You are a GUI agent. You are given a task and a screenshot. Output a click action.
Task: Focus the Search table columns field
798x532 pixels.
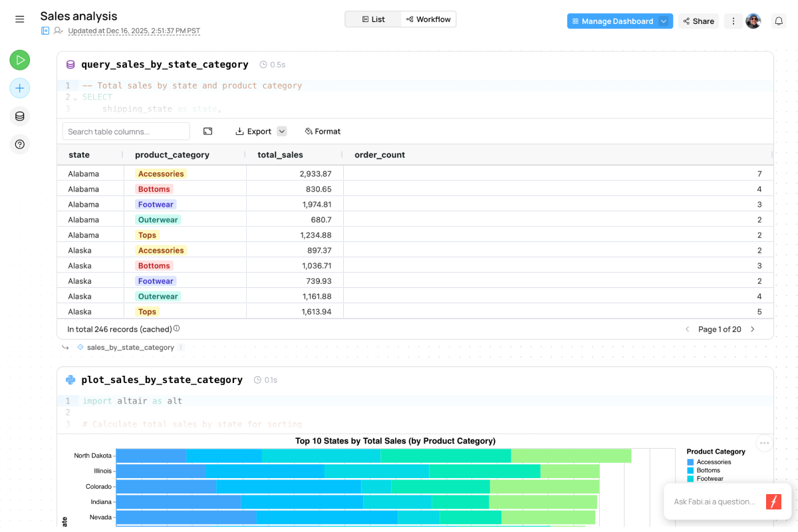[x=126, y=131]
